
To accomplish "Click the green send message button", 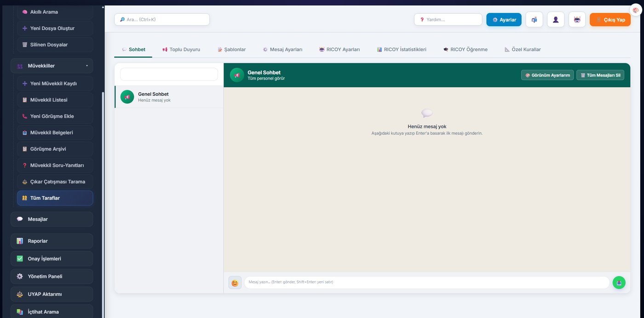I will pyautogui.click(x=619, y=283).
